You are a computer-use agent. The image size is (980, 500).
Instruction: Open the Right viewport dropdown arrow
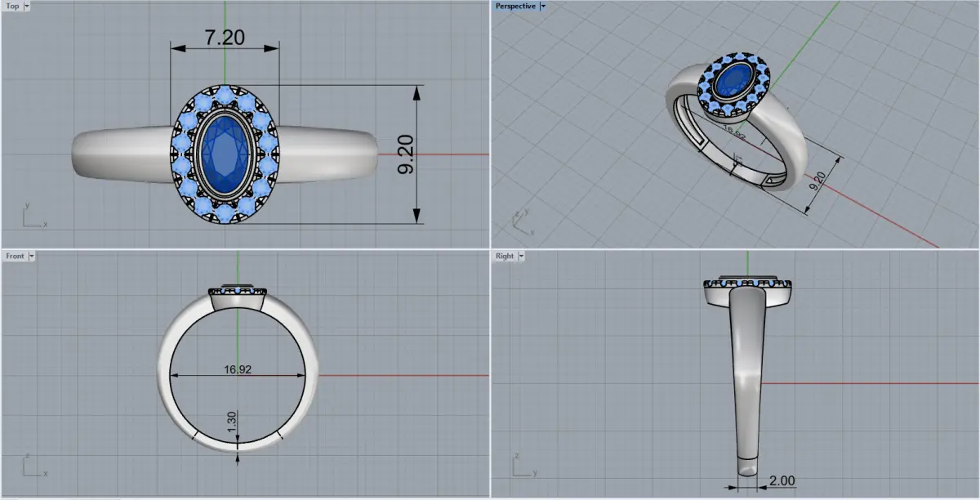[x=520, y=256]
